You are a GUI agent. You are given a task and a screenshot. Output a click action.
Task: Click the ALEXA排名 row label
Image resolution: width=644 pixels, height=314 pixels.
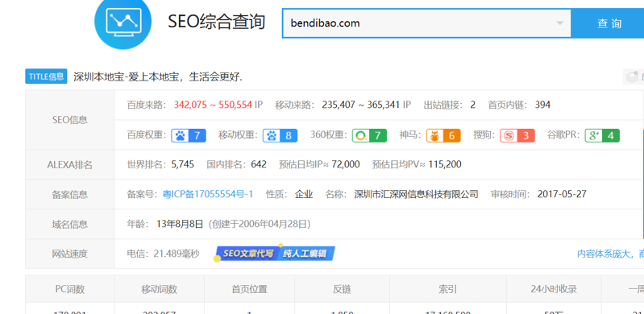tap(70, 165)
